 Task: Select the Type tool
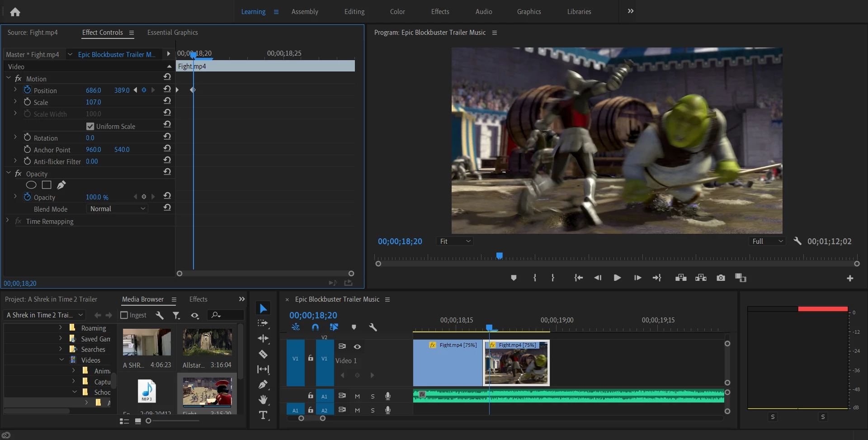[263, 415]
